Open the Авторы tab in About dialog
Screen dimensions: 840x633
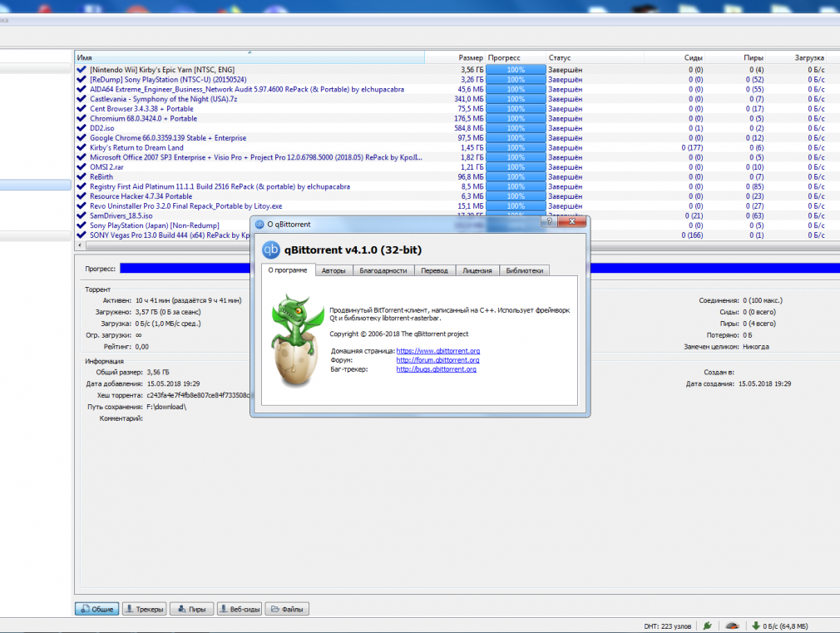click(x=334, y=270)
